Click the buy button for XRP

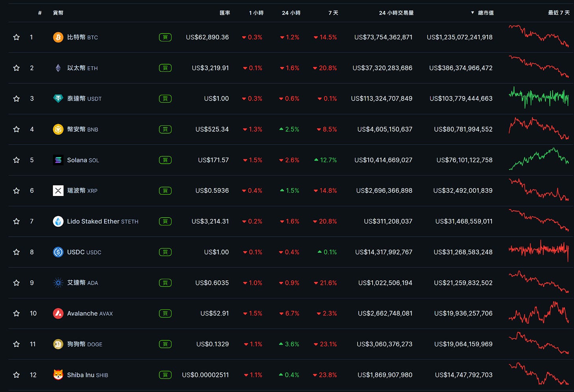(x=165, y=191)
